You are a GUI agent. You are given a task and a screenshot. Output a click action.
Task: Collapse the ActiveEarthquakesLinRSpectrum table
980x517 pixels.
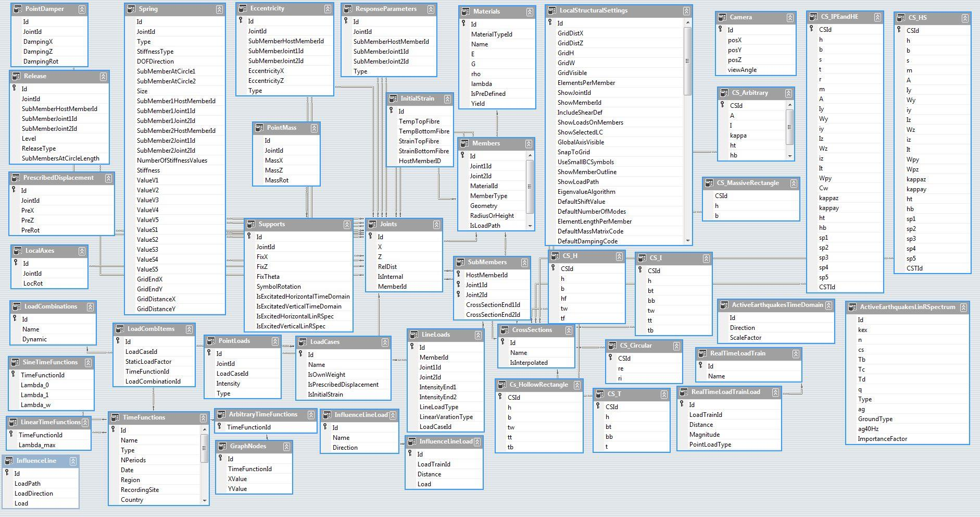(963, 307)
